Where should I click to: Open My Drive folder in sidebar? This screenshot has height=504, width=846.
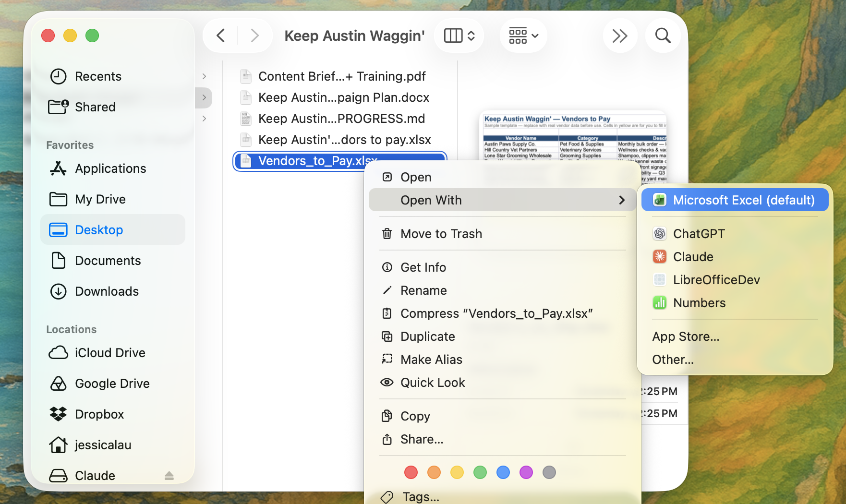pyautogui.click(x=113, y=199)
